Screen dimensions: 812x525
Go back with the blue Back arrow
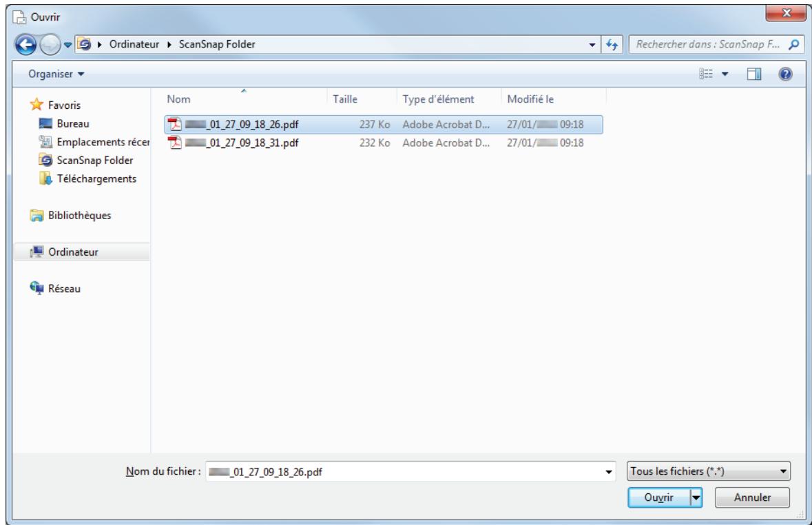26,45
